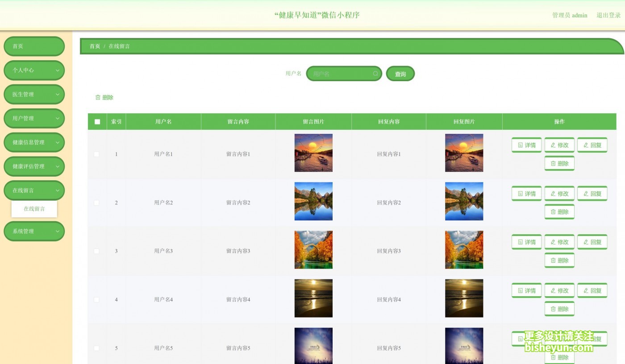
Task: Click the search magnifier icon in 用户名 field
Action: click(x=375, y=74)
